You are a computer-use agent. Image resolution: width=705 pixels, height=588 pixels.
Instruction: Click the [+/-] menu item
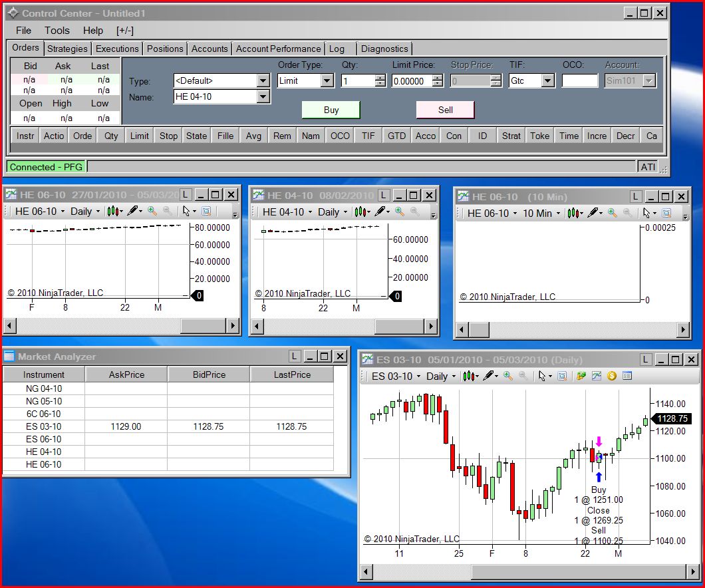(x=124, y=31)
